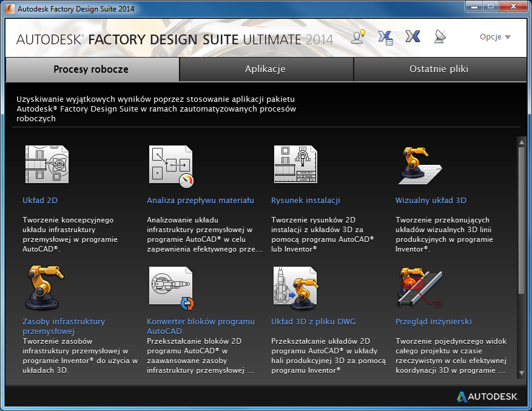Close the Factory Design Suite window
532x411 pixels.
pos(513,7)
